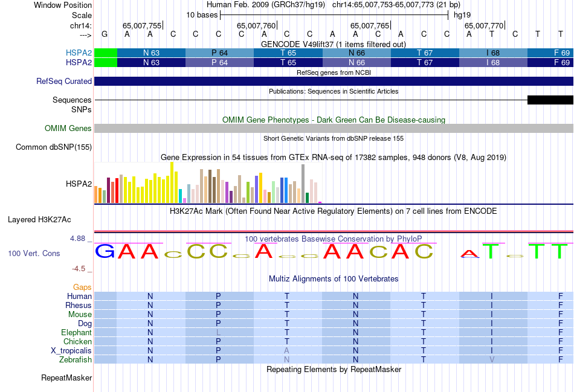
Task: Click position label 65,007,765
Action: coord(370,25)
